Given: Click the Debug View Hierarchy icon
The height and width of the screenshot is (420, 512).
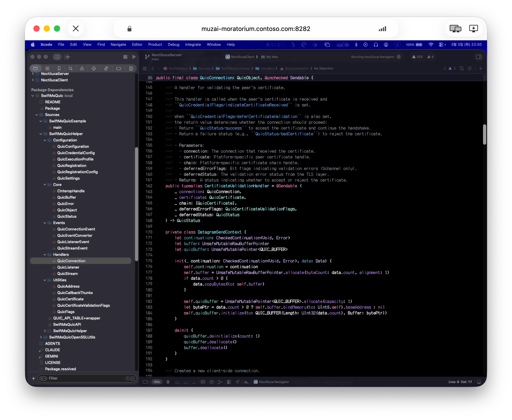Looking at the screenshot, I should click(x=212, y=382).
